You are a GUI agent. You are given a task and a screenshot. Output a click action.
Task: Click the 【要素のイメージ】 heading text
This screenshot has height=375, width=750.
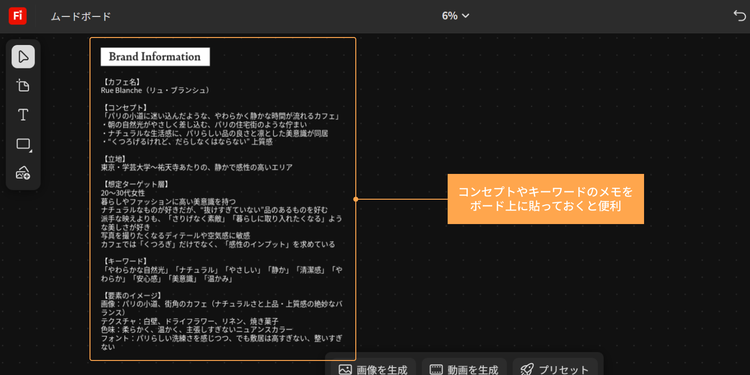tap(132, 296)
